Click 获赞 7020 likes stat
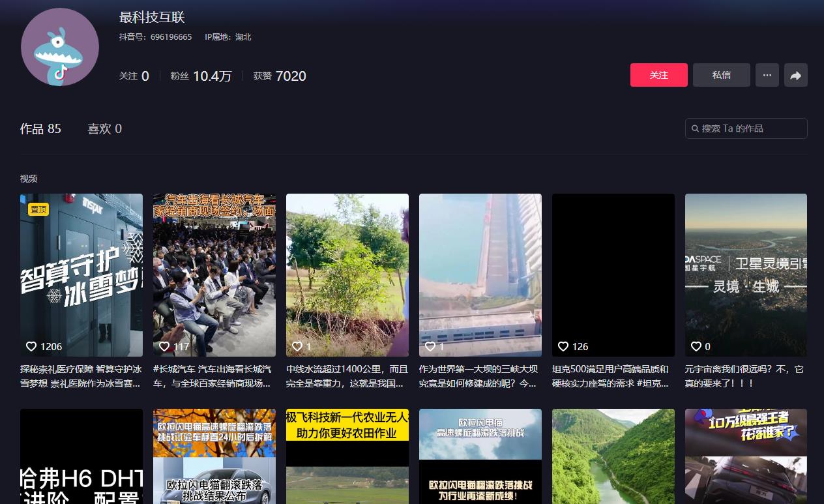 click(x=280, y=76)
